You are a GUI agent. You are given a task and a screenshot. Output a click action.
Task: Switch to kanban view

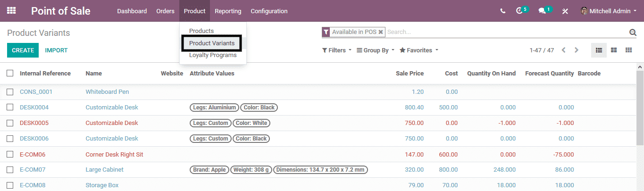click(614, 50)
